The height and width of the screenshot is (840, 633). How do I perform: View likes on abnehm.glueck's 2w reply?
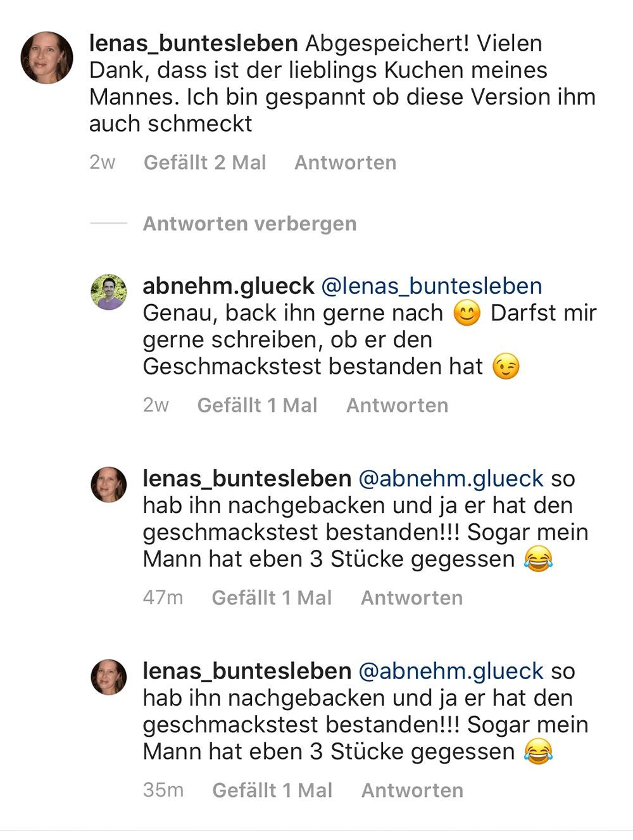pos(257,405)
